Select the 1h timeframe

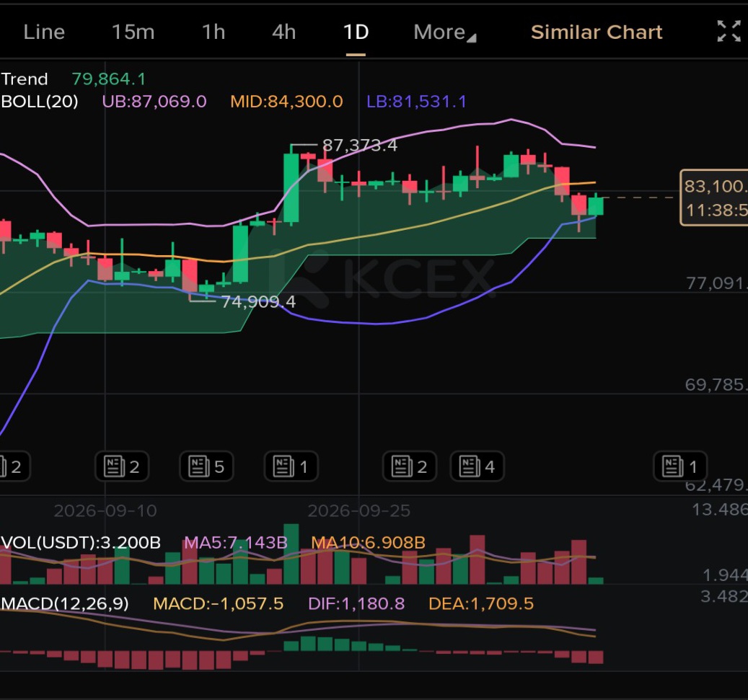(214, 32)
